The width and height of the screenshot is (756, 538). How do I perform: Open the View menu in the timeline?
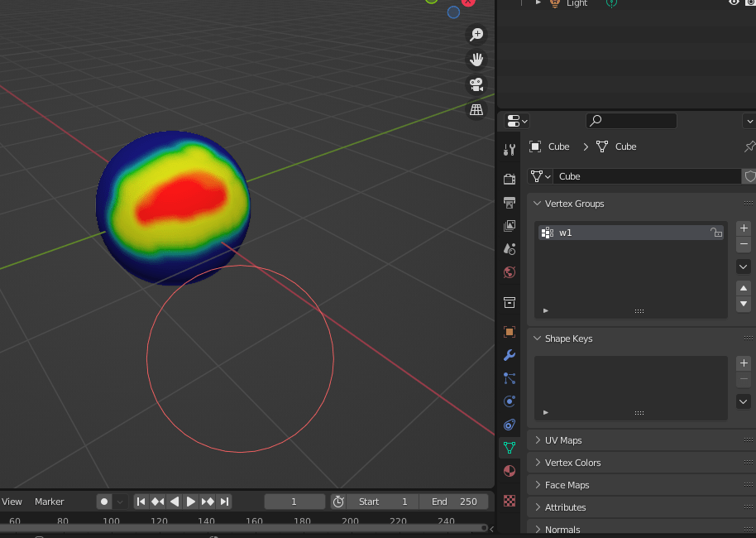click(x=12, y=501)
